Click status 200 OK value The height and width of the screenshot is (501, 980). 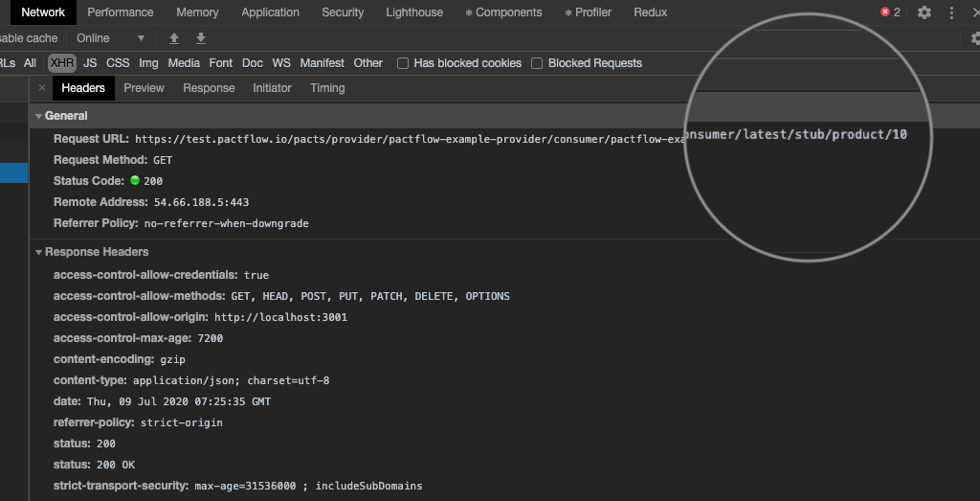[116, 465]
